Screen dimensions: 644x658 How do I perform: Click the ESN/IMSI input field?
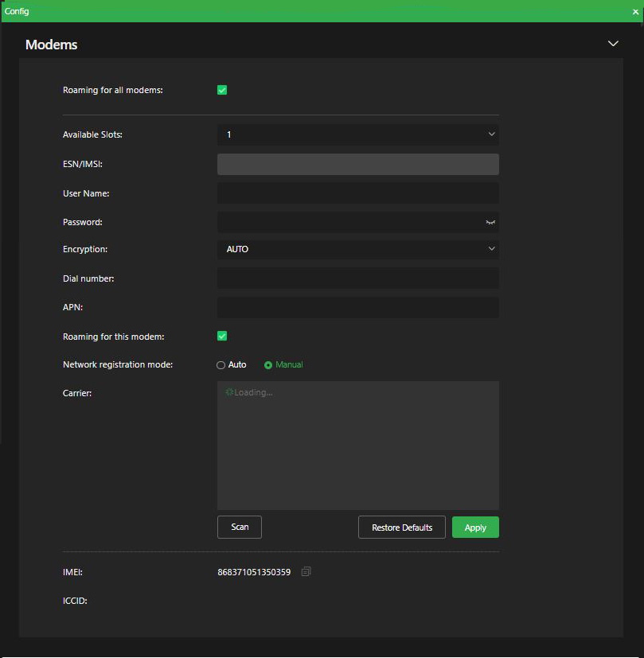(357, 164)
